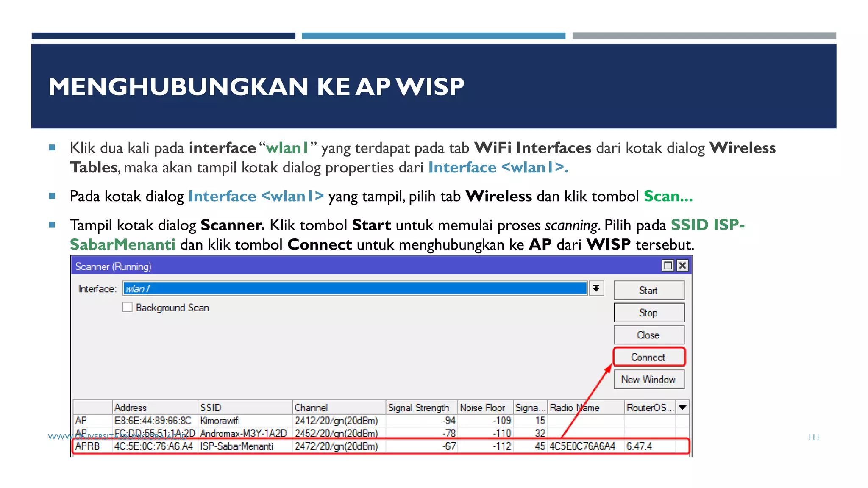Viewport: 868px width, 488px height.
Task: Close Scanner window using X icon
Action: tap(682, 266)
